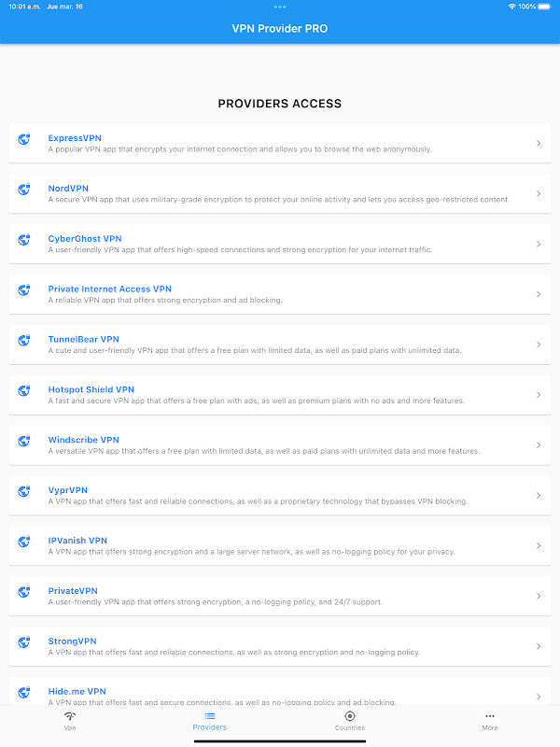The width and height of the screenshot is (560, 747).
Task: Open PrivateVPN via its right chevron
Action: pos(539,597)
